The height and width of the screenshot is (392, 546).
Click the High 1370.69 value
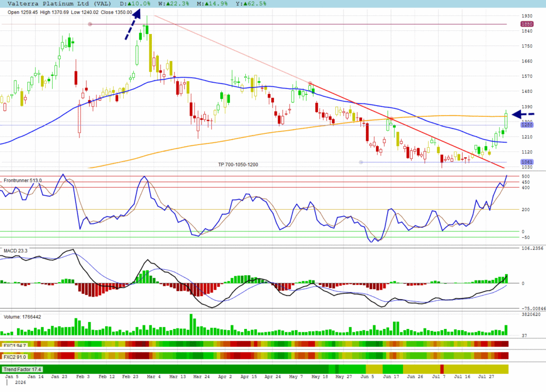(x=54, y=12)
